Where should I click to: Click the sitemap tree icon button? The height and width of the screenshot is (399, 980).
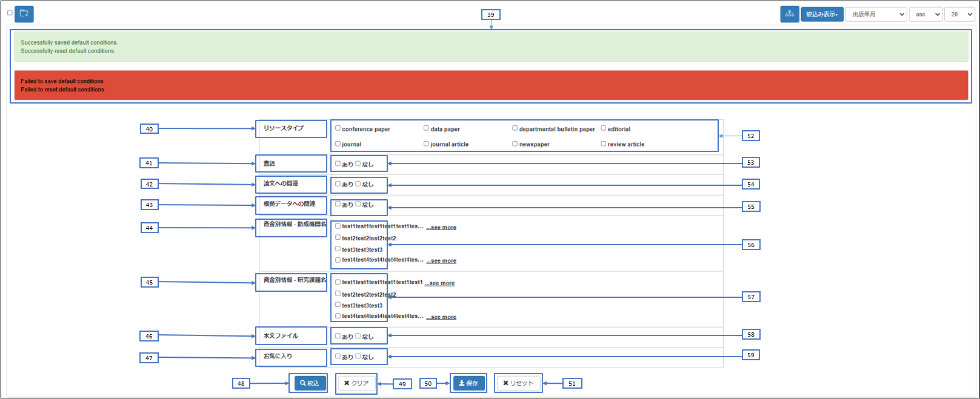[789, 14]
